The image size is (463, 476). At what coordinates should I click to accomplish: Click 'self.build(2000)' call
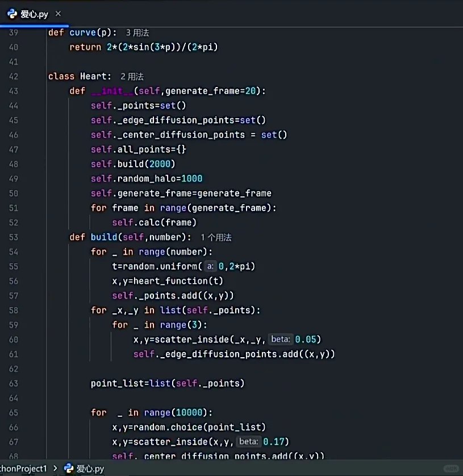(133, 164)
